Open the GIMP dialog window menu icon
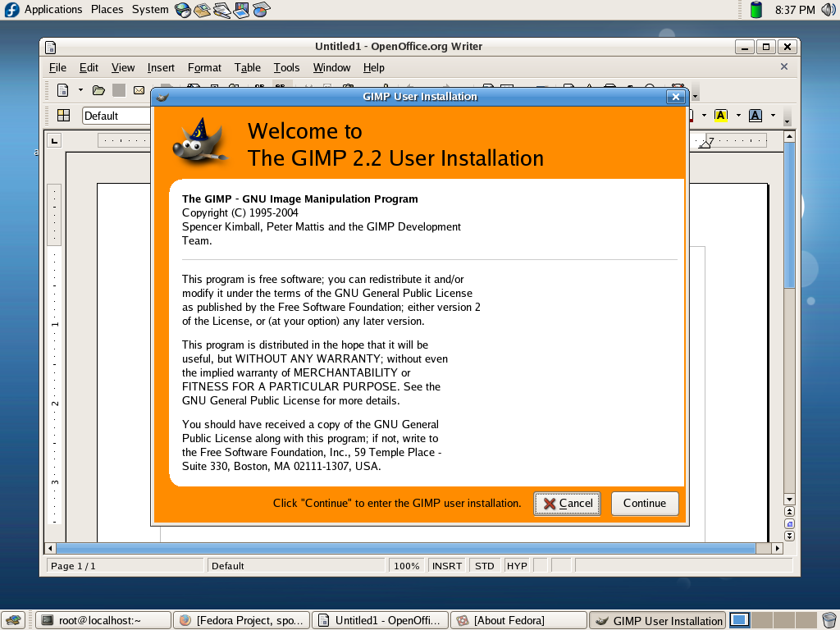 [162, 97]
